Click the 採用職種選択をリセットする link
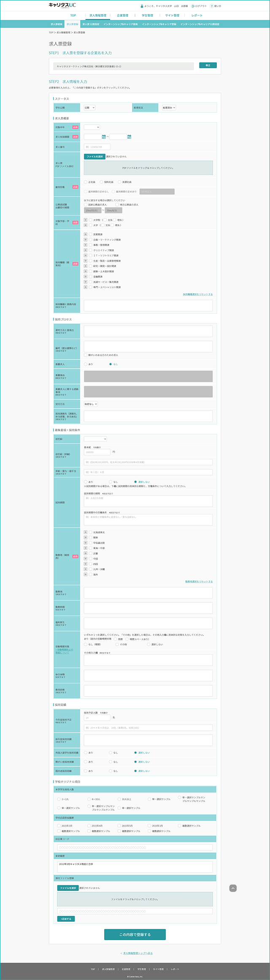Screen dimensions: 270x980 [x=198, y=294]
